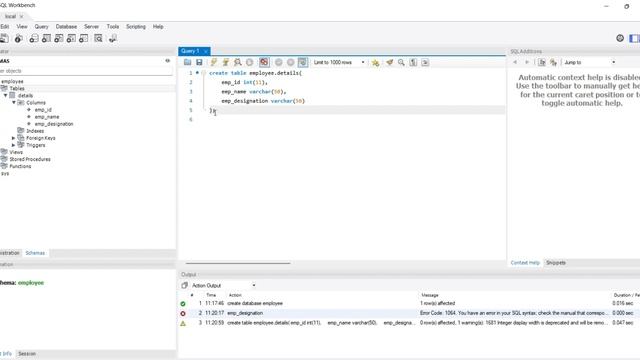The width and height of the screenshot is (640, 360).
Task: Click the icon beside Action Output dropdown
Action: point(184,285)
